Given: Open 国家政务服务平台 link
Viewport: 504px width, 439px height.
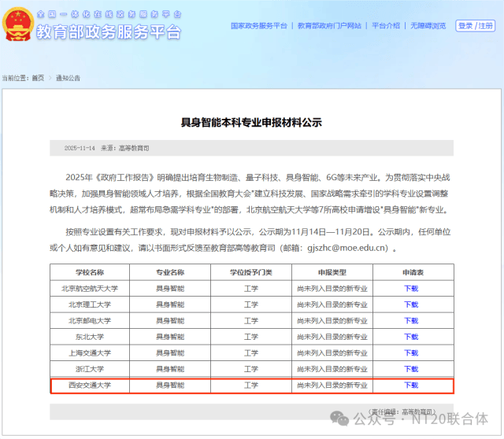Looking at the screenshot, I should (x=258, y=26).
